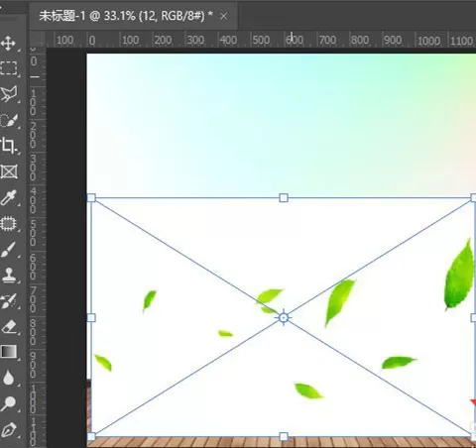The image size is (476, 448).
Task: Close the 未标题-1 document tab
Action: tap(224, 16)
